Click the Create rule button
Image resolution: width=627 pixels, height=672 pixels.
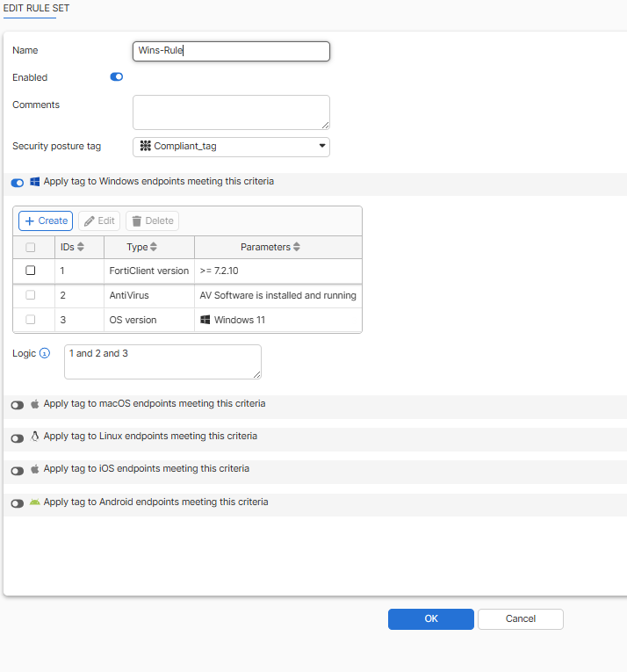tap(46, 220)
